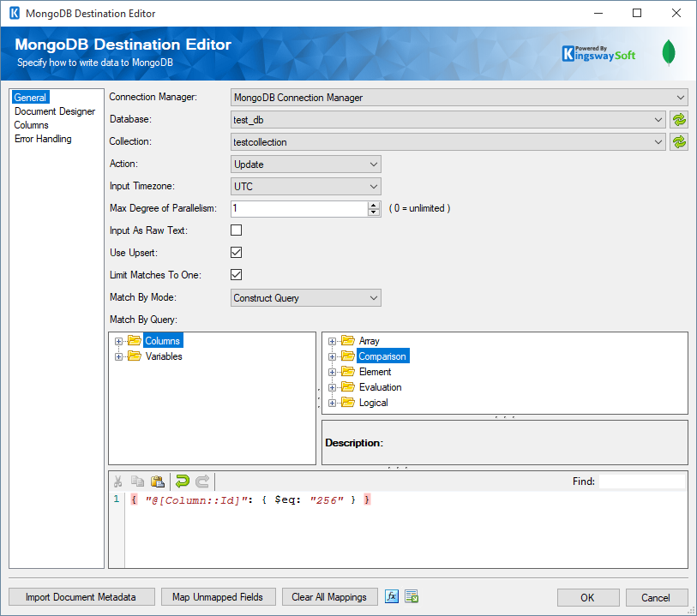Enable the Input As Raw Text checkbox
Viewport: 697px width, 616px height.
point(236,230)
